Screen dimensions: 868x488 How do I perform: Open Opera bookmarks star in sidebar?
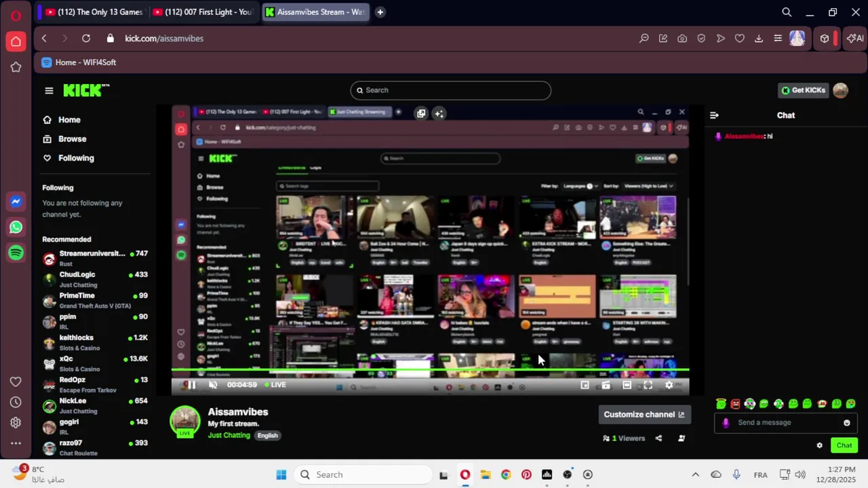[x=16, y=66]
